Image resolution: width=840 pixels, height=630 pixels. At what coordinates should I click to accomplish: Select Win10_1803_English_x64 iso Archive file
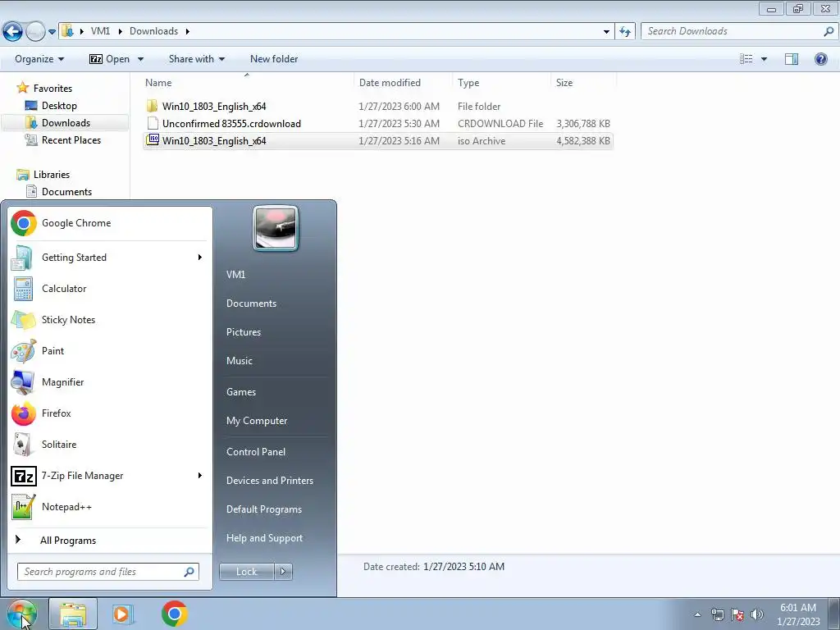[x=377, y=141]
